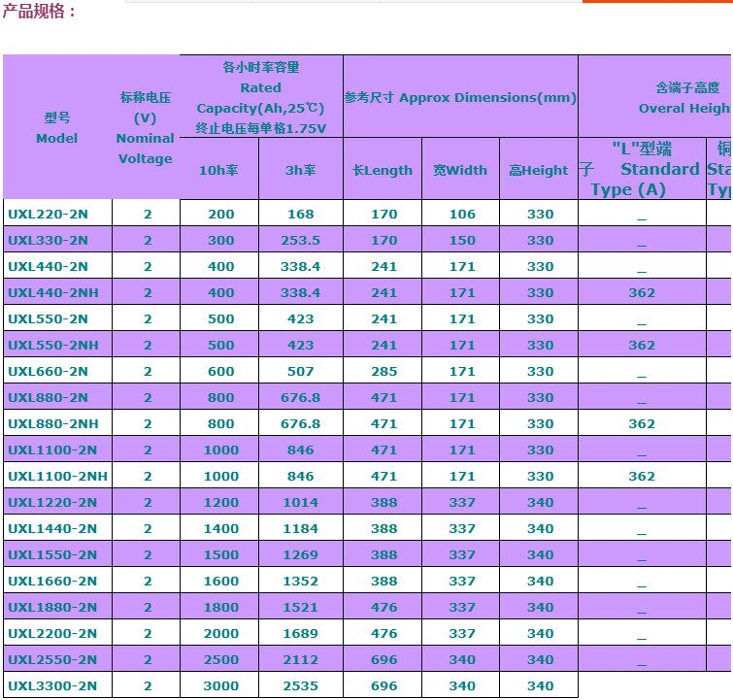733x700 pixels.
Task: Click 10h capacity 300 for UXL330-2N
Action: [221, 241]
